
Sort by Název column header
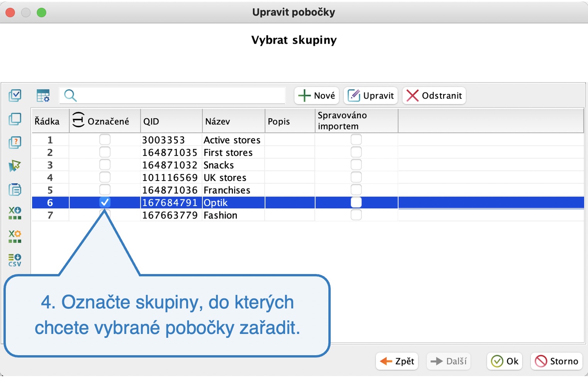(x=234, y=121)
